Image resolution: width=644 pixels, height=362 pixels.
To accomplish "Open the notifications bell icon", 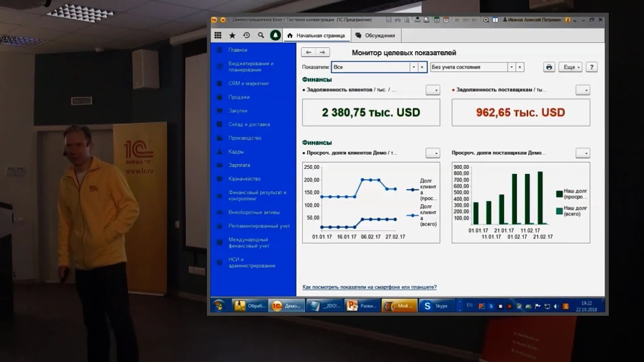I will [x=275, y=35].
